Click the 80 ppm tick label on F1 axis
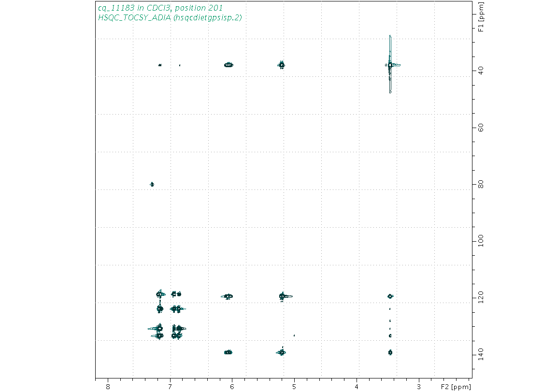This screenshot has height=392, width=543. 481,184
